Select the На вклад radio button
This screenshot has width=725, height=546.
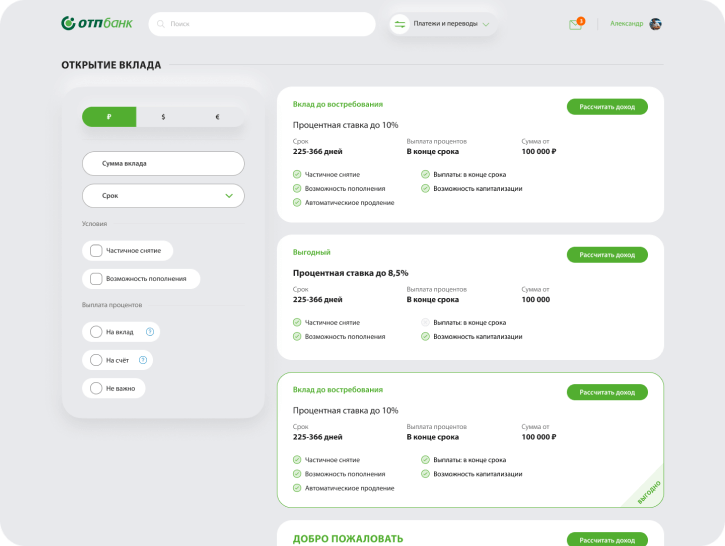96,332
